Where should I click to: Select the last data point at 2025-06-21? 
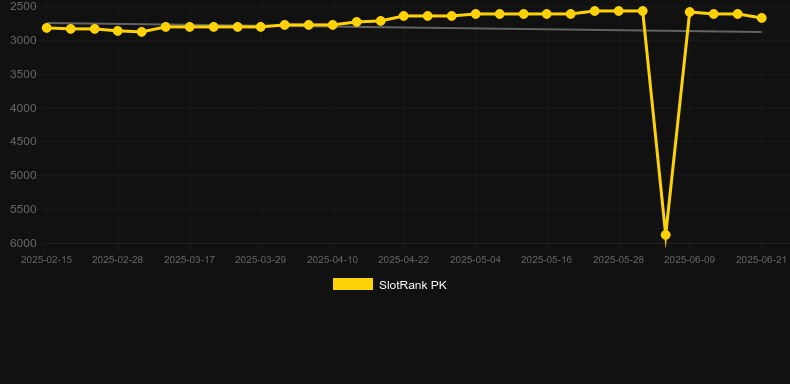point(761,18)
